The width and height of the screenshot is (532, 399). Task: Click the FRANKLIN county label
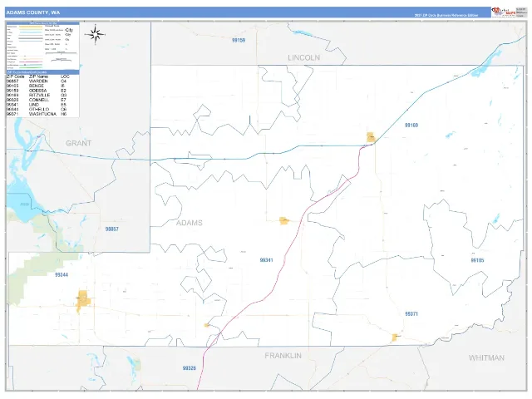(x=283, y=356)
